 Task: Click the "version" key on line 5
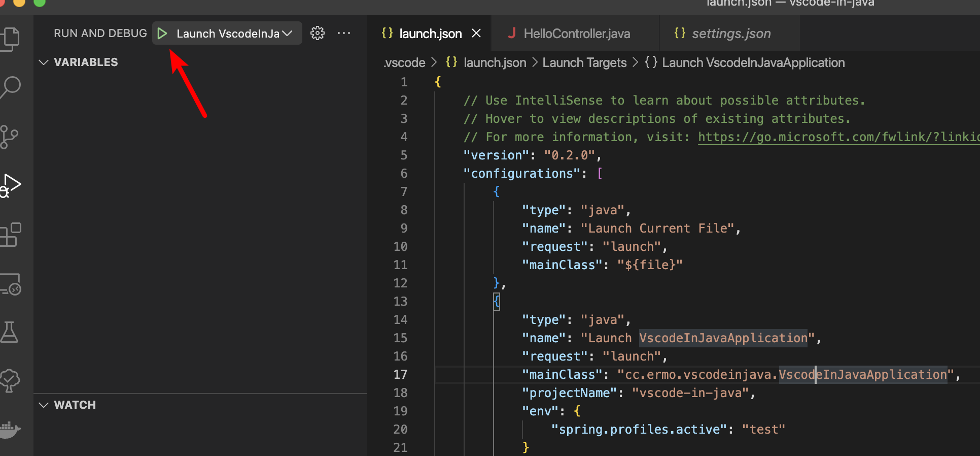(x=497, y=155)
